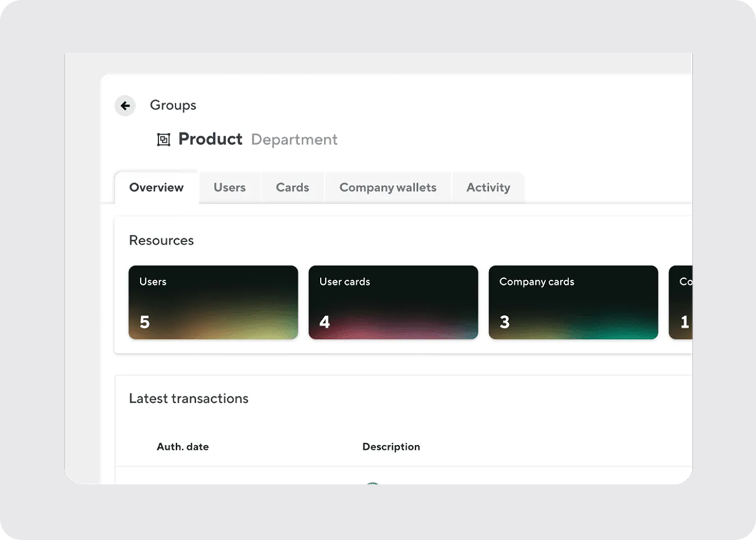Click the Department label next to Product

[x=294, y=140]
